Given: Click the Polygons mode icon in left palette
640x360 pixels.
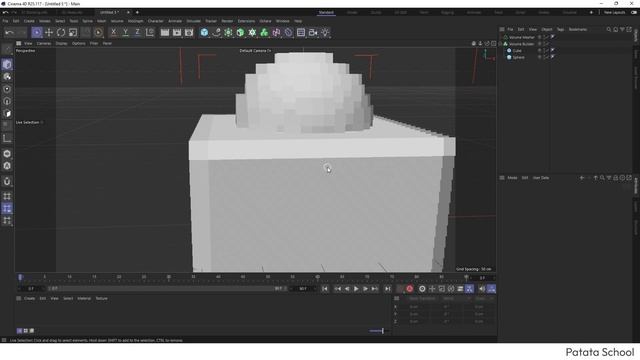Looking at the screenshot, I should click(7, 113).
